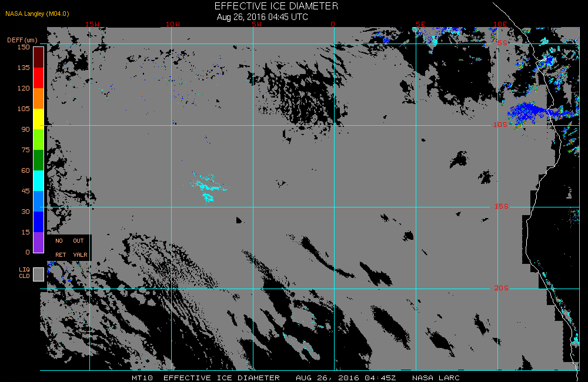
Task: Click the 20S latitude label
Action: point(502,289)
